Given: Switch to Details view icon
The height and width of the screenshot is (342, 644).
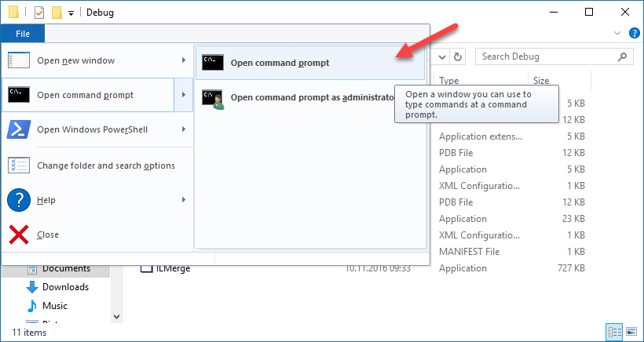Looking at the screenshot, I should (x=614, y=331).
